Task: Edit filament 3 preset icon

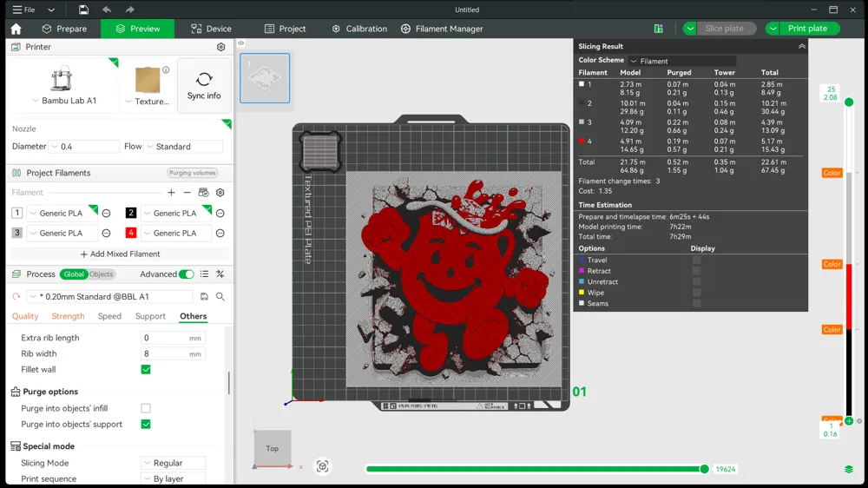Action: (x=106, y=234)
